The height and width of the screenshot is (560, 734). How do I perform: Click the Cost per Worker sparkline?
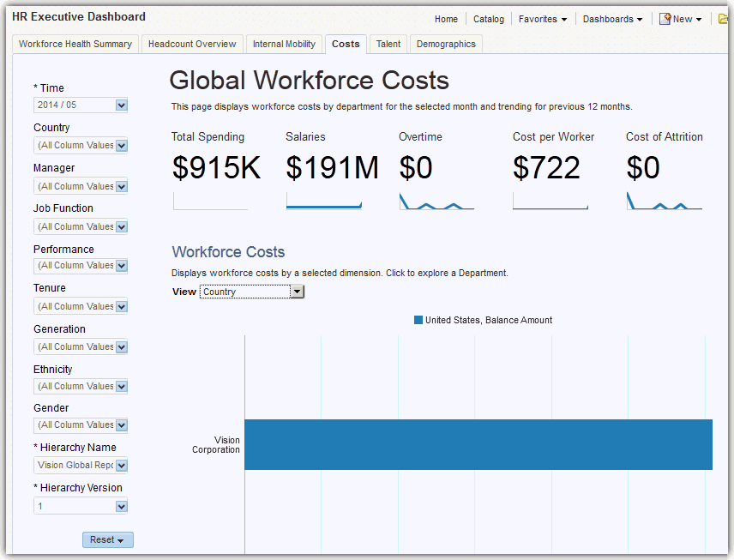pos(550,201)
